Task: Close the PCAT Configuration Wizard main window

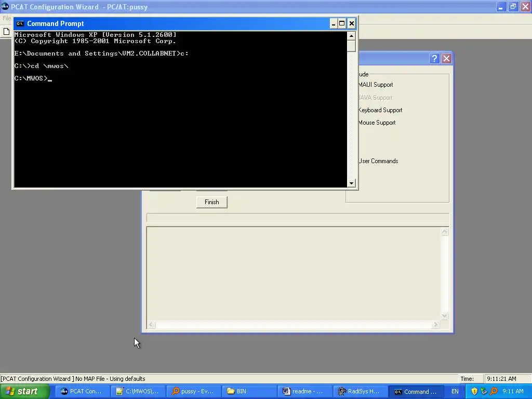Action: tap(526, 7)
